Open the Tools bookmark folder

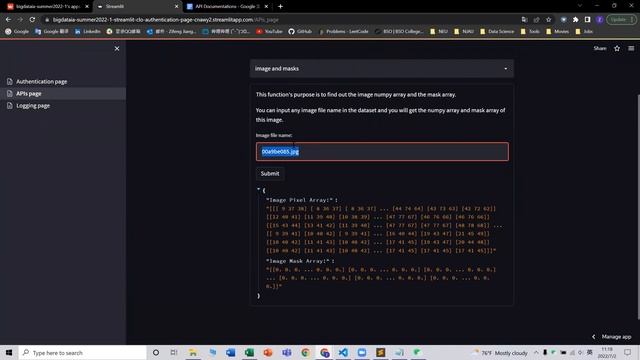coord(530,31)
